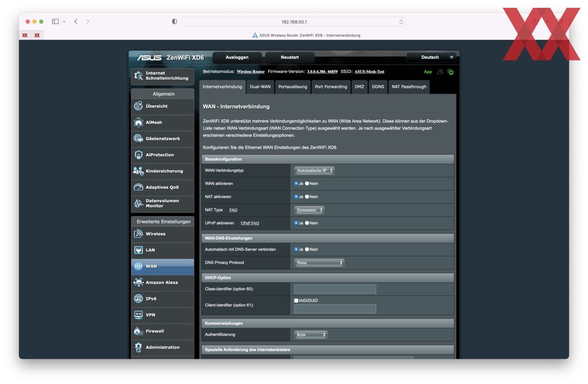Click the Safari address bar 192.168.50.1
Screen dimensions: 588x384
click(x=294, y=22)
